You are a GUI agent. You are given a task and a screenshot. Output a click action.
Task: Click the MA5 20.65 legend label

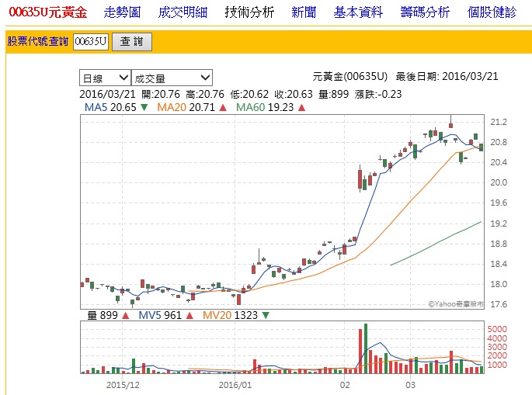tap(110, 108)
